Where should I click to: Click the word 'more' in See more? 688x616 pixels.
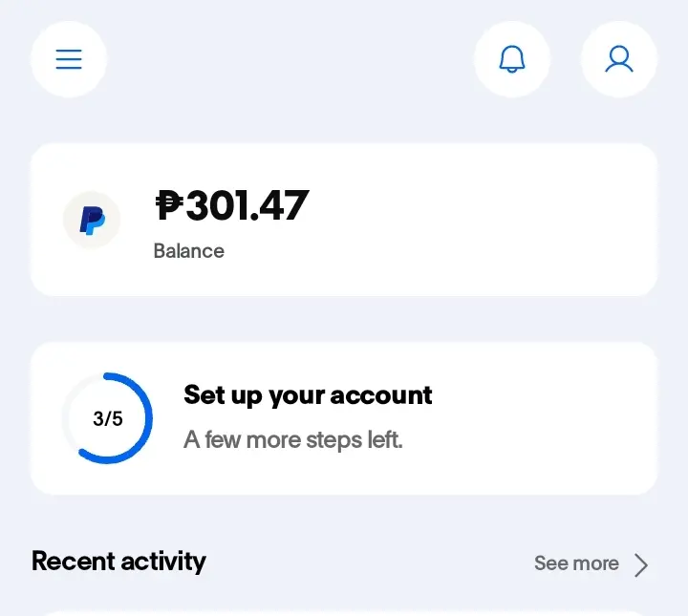pos(596,563)
